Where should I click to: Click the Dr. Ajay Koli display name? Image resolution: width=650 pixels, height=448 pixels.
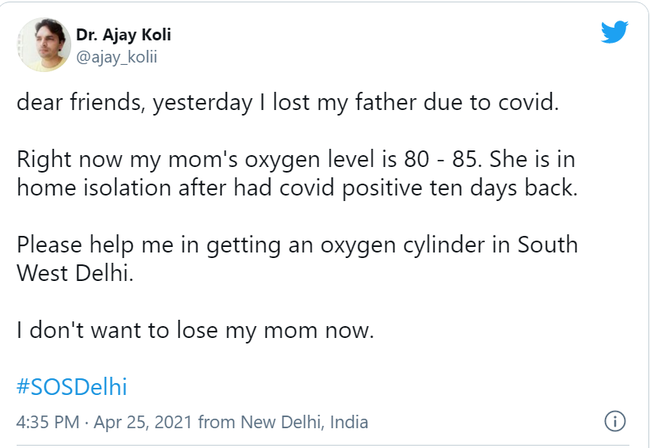click(123, 35)
